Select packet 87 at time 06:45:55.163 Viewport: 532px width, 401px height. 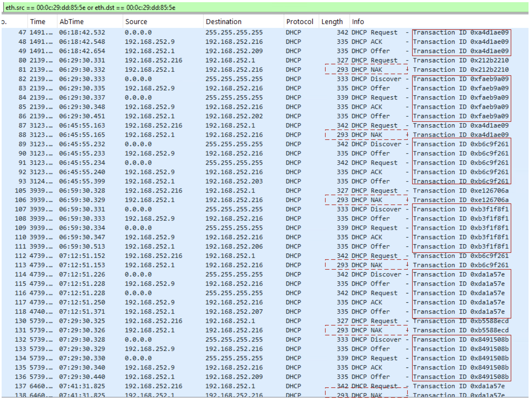pos(265,126)
